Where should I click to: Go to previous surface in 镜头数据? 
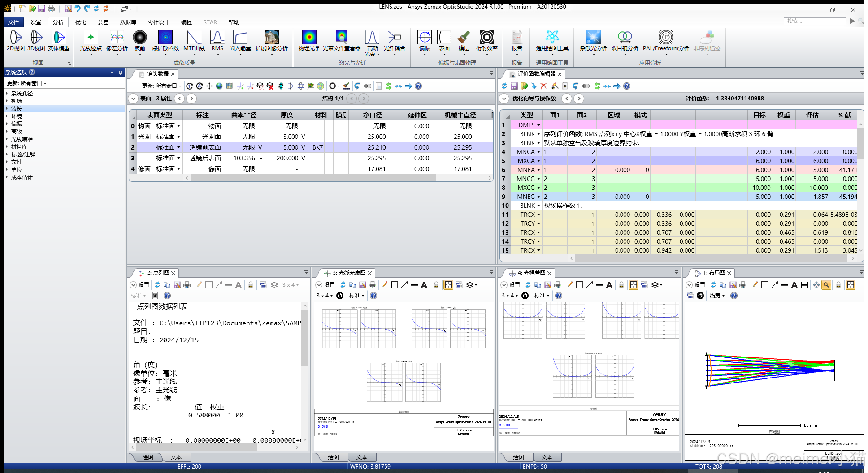tap(179, 99)
